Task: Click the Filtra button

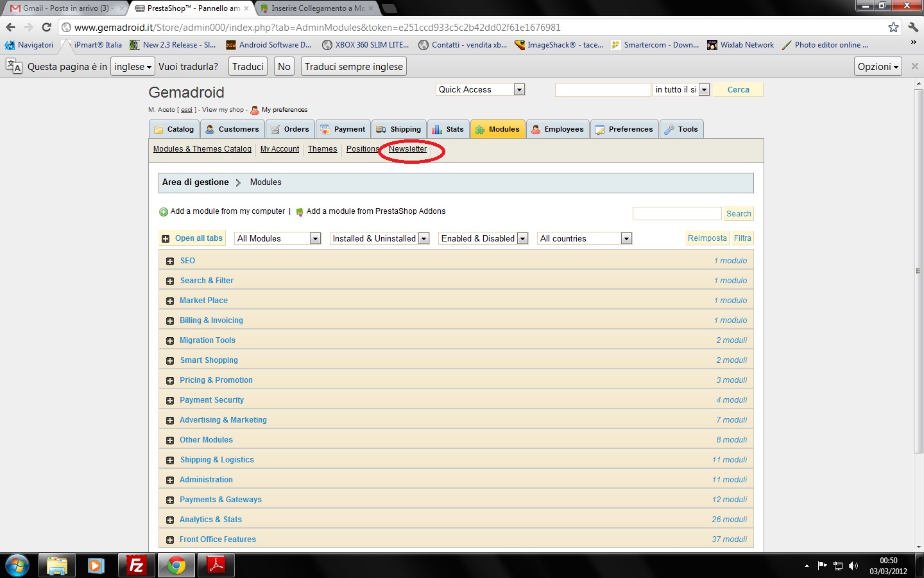Action: coord(742,238)
